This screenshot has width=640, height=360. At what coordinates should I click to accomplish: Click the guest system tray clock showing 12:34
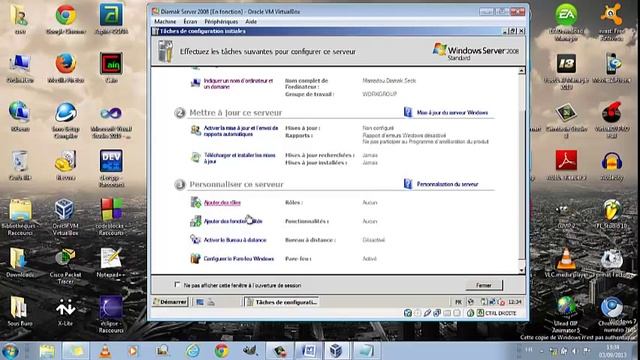515,302
